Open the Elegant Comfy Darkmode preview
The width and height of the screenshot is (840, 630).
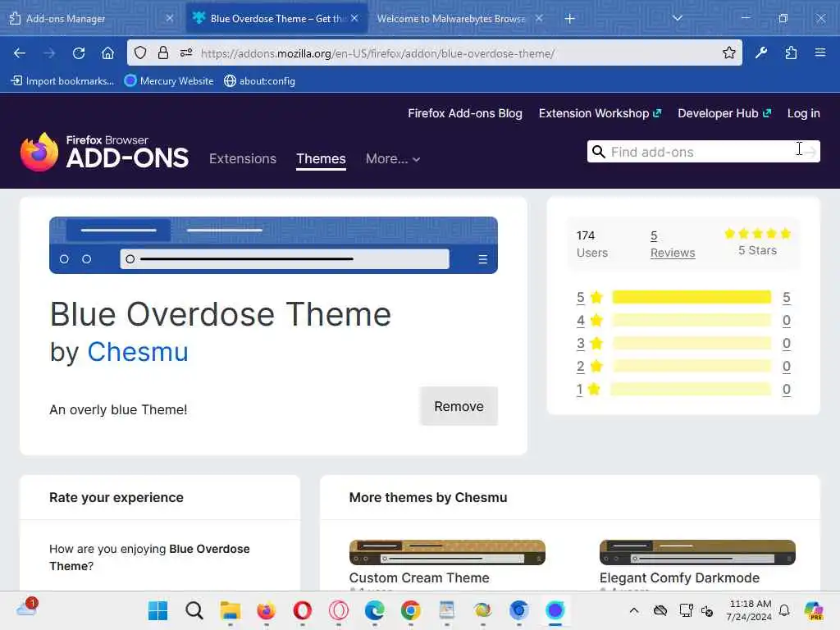click(697, 552)
